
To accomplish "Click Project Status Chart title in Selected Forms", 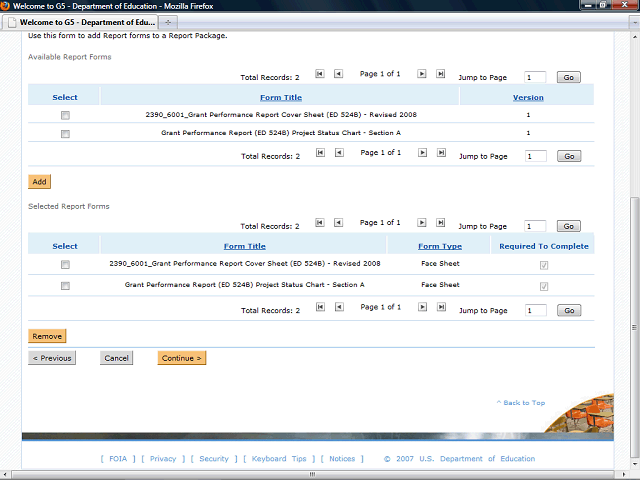I will (244, 284).
